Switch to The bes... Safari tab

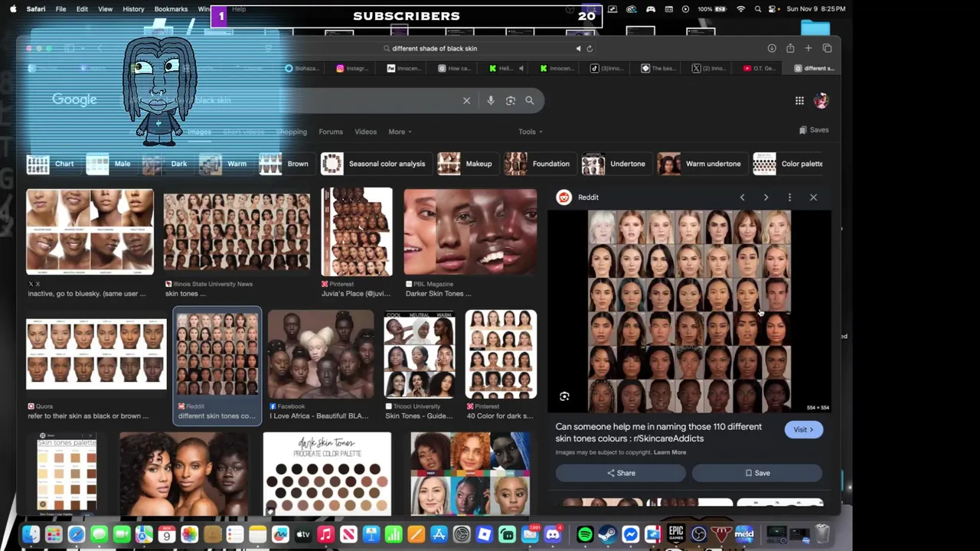coord(658,68)
